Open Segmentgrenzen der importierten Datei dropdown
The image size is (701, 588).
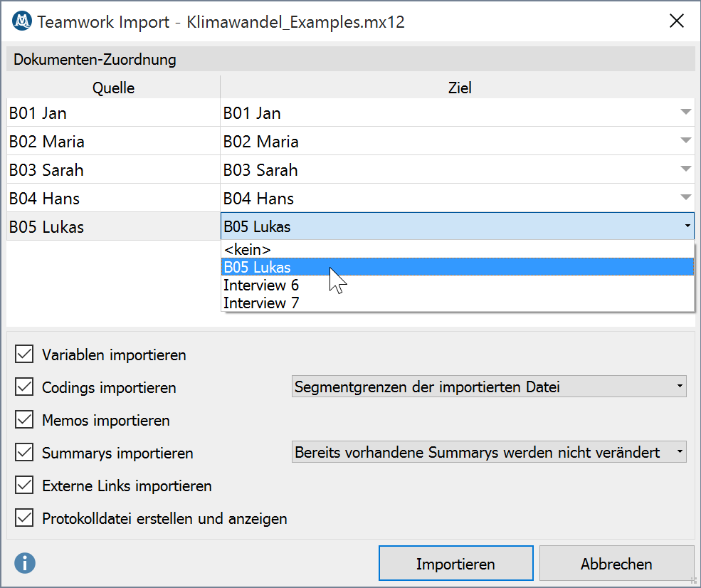tap(489, 387)
